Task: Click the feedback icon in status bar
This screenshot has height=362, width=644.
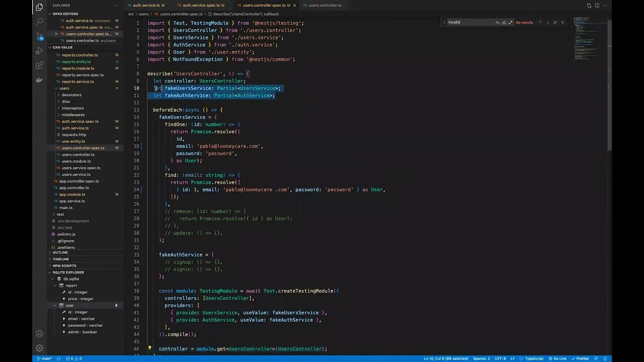Action: coord(597,358)
